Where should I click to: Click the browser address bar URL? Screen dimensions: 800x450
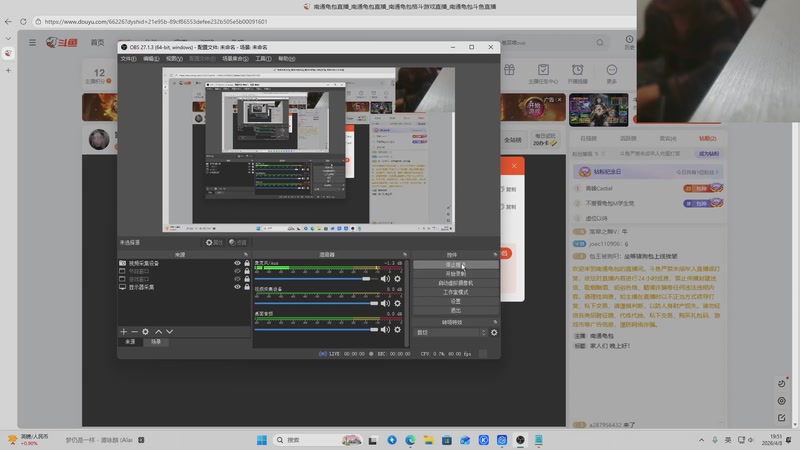coord(156,22)
